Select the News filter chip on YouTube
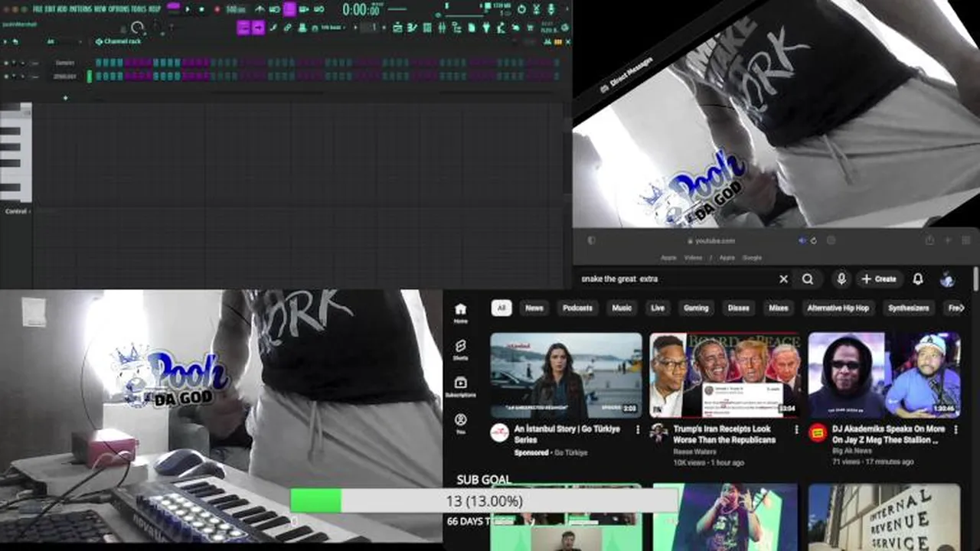980x551 pixels. [x=534, y=308]
